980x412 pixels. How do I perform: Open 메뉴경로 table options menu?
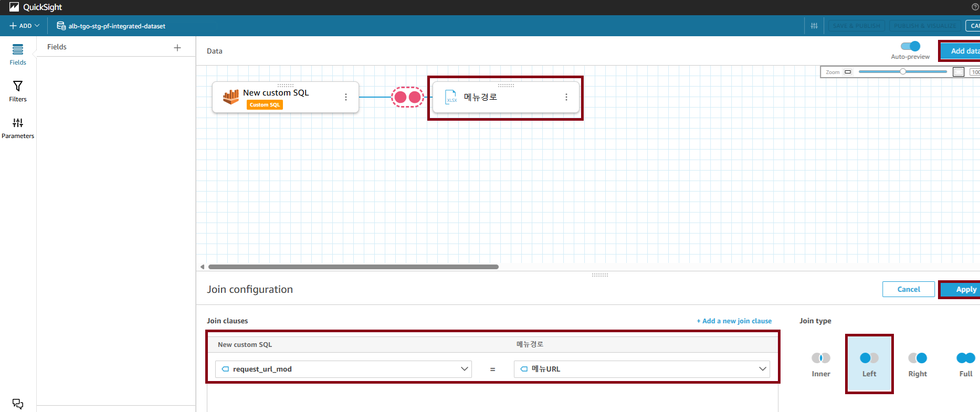point(566,97)
